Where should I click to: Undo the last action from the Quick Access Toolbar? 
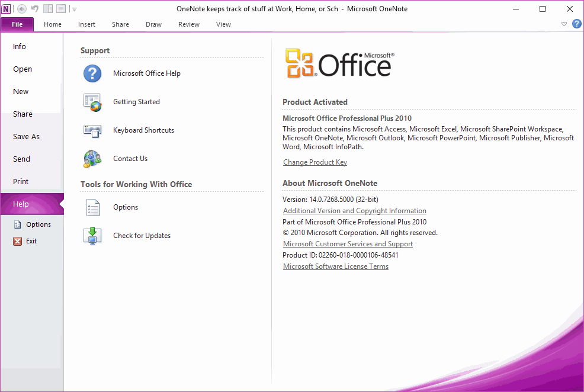(34, 8)
